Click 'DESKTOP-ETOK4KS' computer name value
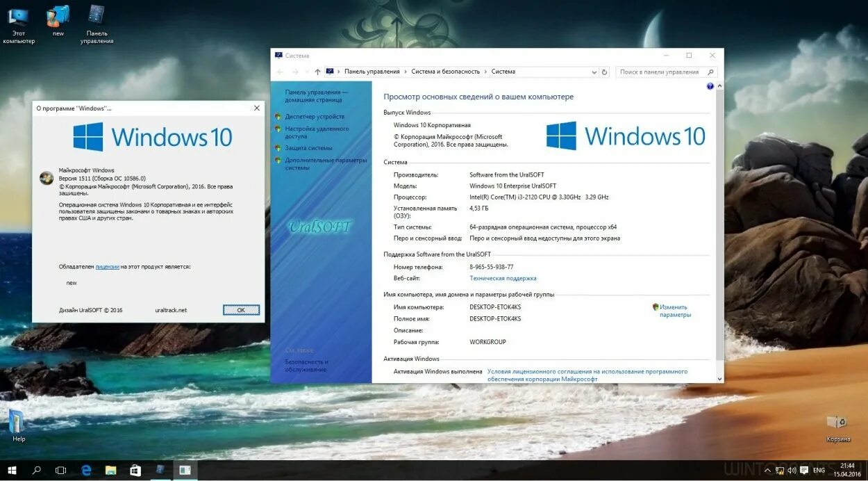868x481 pixels. point(495,307)
